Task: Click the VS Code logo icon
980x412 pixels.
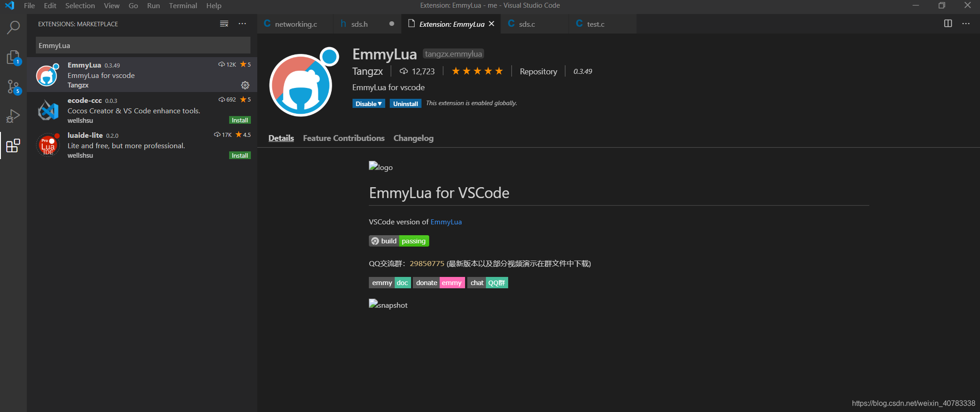Action: click(10, 5)
